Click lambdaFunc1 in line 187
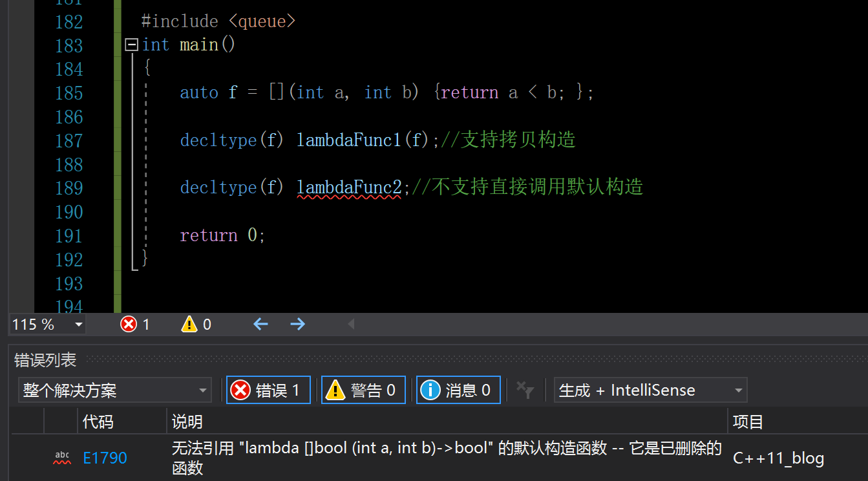This screenshot has height=481, width=868. tap(349, 140)
